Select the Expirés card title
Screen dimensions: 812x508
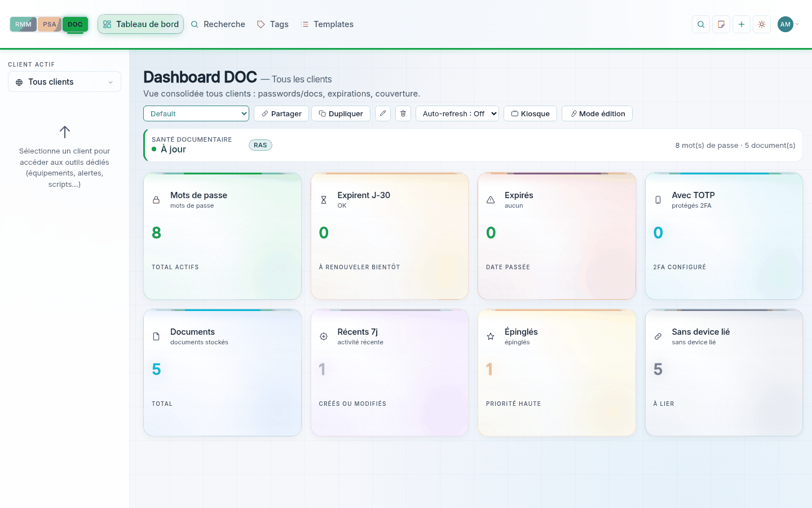point(519,195)
